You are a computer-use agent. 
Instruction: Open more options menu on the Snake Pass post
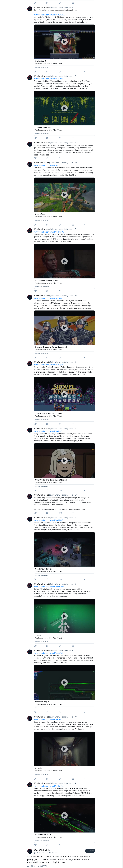coord(85,224)
